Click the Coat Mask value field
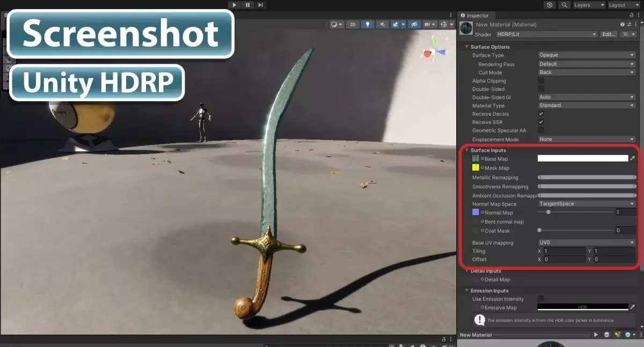Viewport: 644px width, 347px height. point(625,231)
